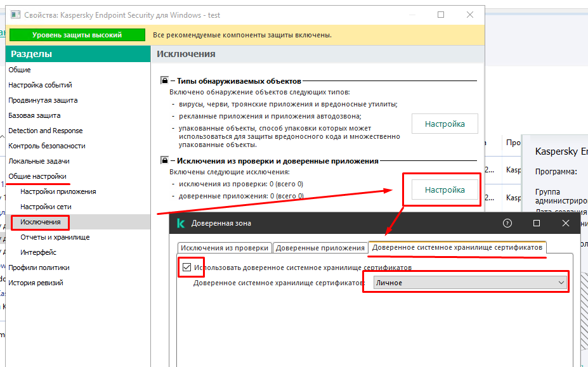Open Общие section

click(20, 70)
